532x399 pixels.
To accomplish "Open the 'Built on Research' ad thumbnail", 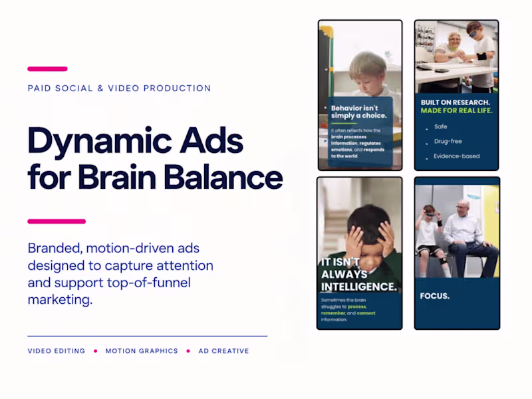I will pyautogui.click(x=456, y=95).
